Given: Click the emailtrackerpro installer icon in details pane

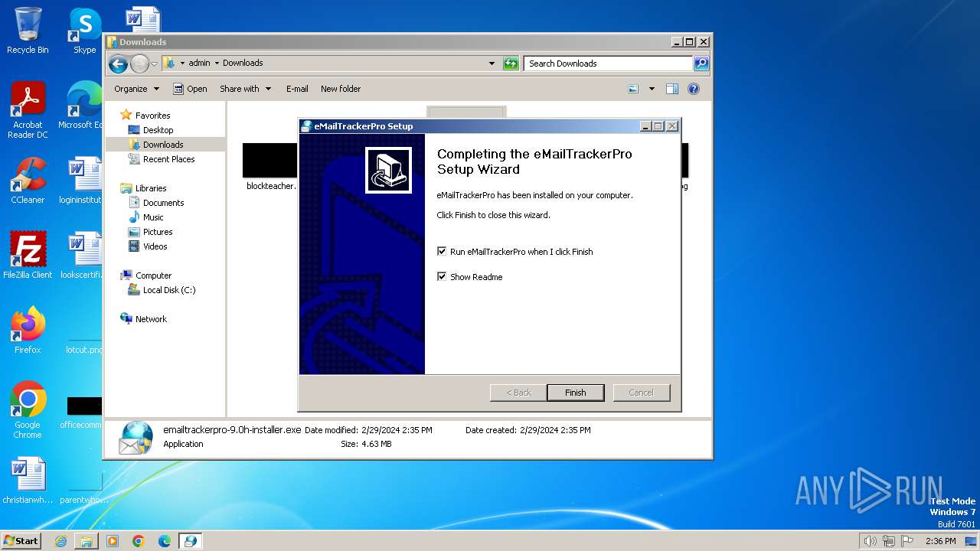Looking at the screenshot, I should click(136, 438).
